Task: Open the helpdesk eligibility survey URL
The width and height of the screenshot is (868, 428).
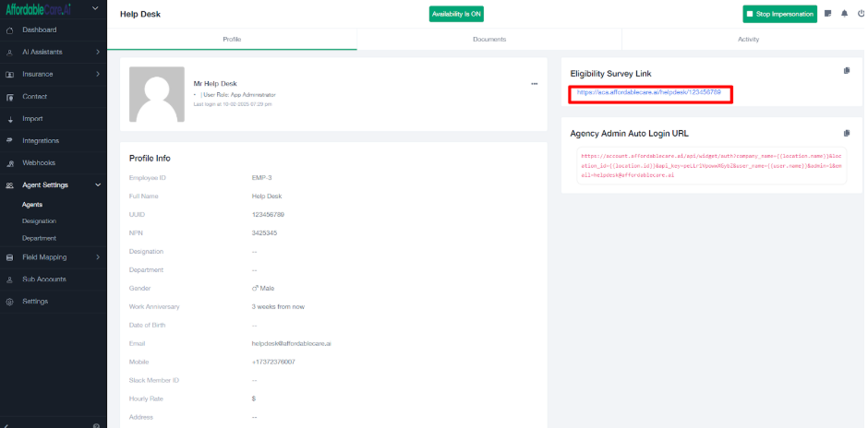Action: tap(648, 92)
